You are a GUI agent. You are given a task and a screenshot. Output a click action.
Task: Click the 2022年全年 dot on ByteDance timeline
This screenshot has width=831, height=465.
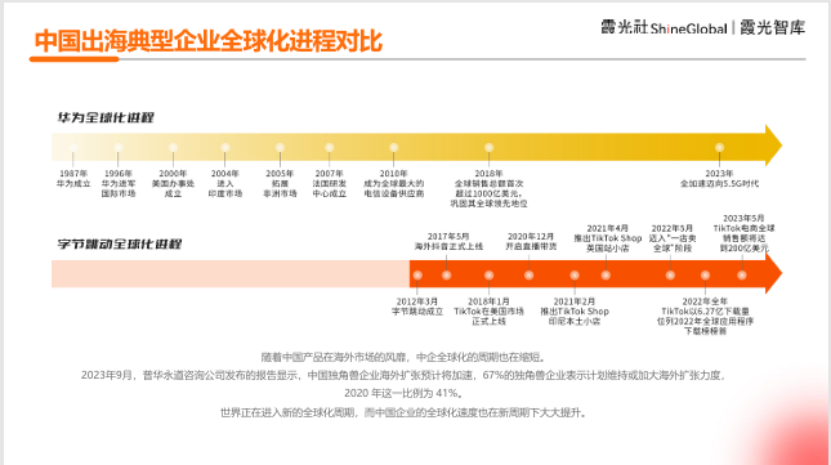705,275
